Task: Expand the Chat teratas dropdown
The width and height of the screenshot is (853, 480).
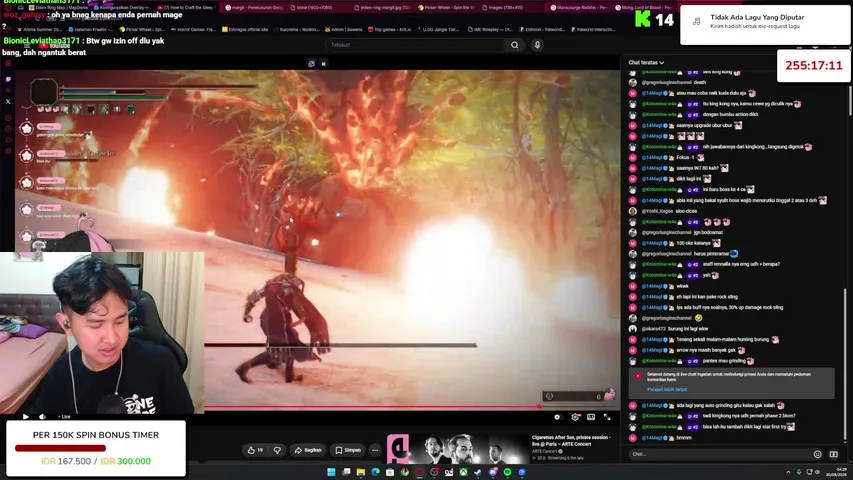Action: [646, 63]
